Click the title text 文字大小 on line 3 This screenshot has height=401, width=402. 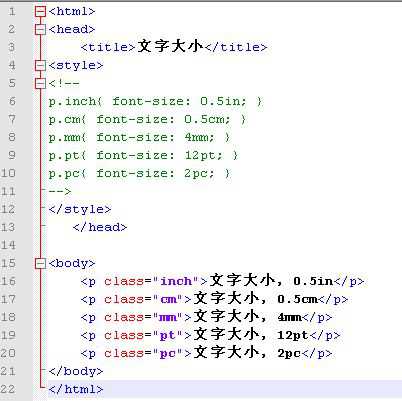pos(170,46)
